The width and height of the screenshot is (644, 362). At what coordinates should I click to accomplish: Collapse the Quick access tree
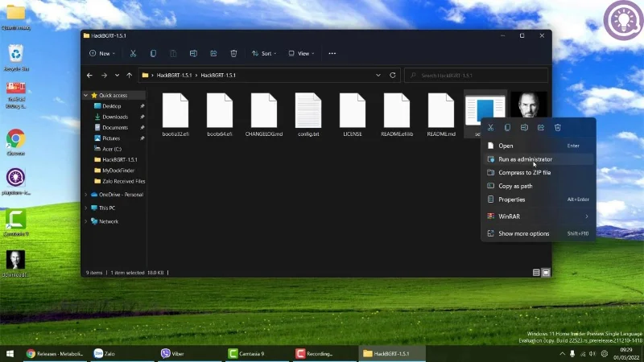86,95
